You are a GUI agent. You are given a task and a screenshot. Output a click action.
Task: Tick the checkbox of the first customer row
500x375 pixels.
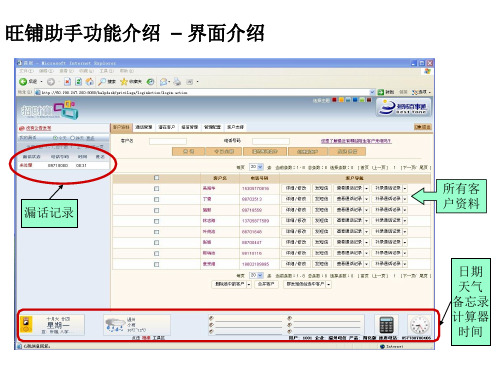pos(156,189)
